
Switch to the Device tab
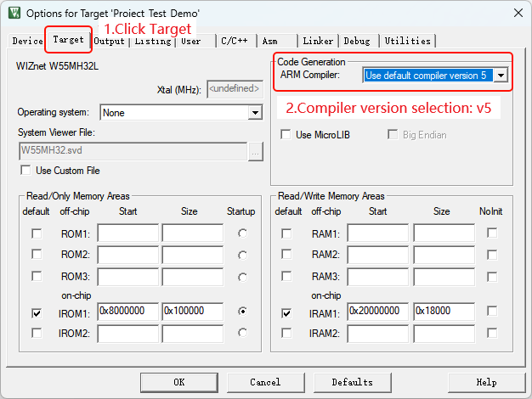pyautogui.click(x=27, y=41)
